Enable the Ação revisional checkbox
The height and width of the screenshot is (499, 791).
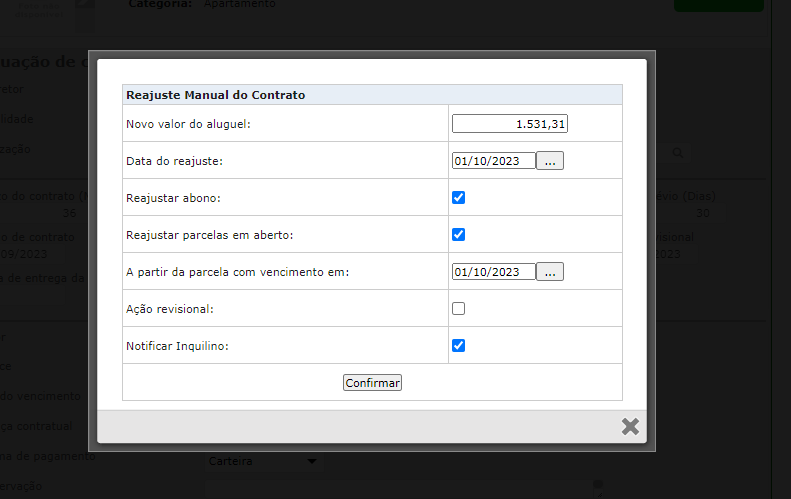tap(458, 308)
